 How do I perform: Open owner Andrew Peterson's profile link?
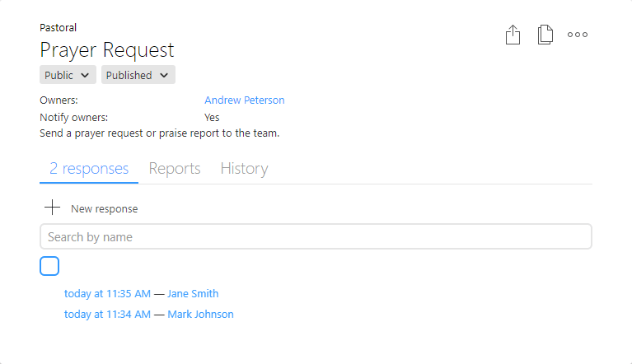[x=244, y=100]
